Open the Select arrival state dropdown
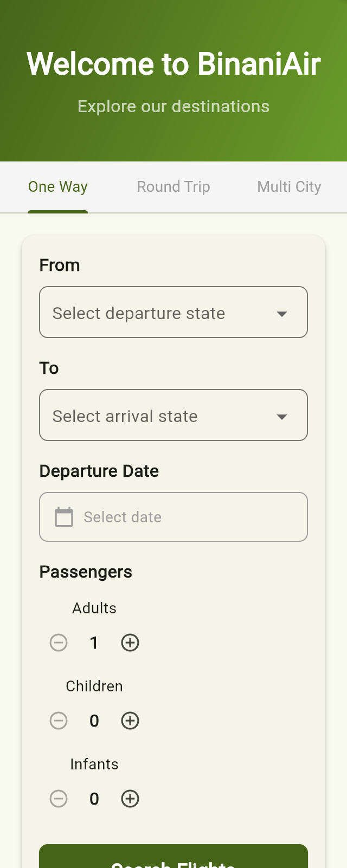 click(x=173, y=415)
